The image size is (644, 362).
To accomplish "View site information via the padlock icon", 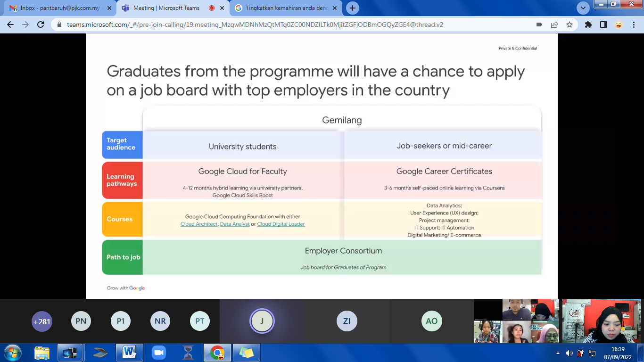I will (59, 25).
